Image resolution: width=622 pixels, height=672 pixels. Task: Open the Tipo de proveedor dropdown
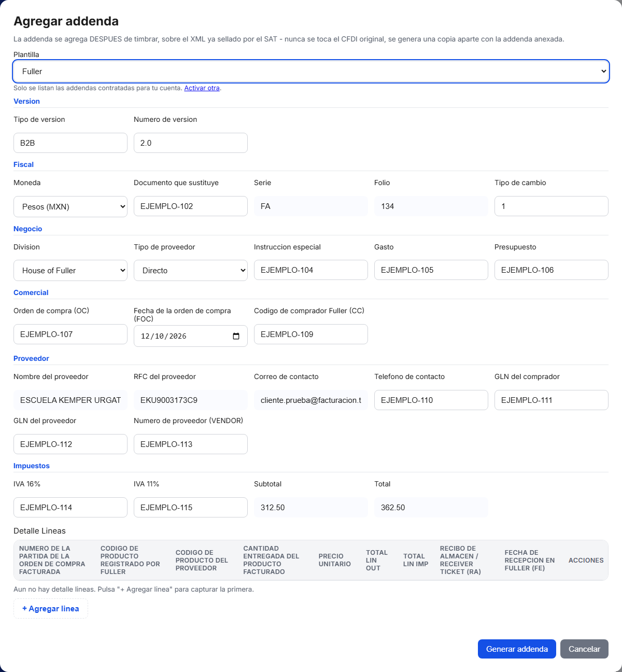pos(191,271)
